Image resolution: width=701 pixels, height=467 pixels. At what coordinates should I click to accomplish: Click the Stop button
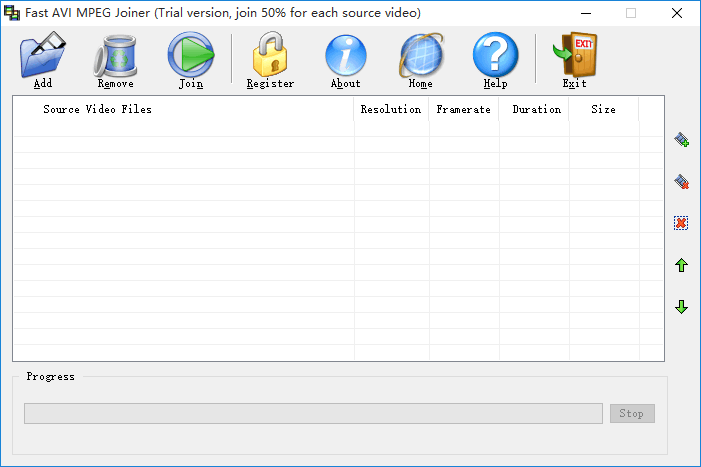pyautogui.click(x=632, y=413)
